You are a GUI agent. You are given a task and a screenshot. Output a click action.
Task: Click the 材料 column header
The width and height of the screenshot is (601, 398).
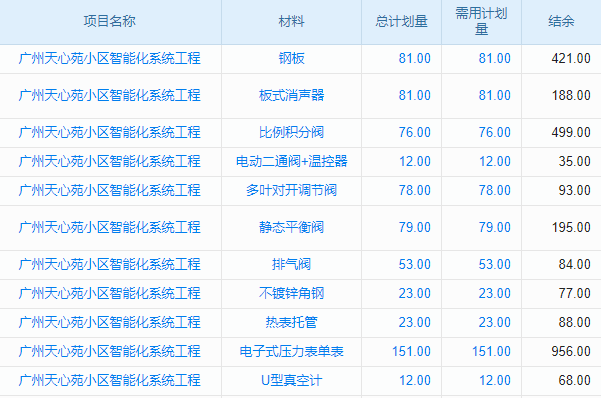(291, 21)
